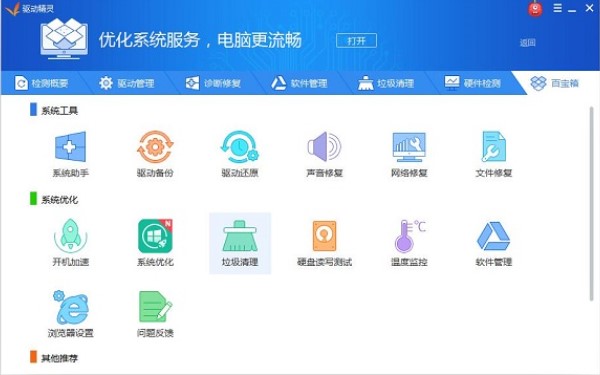This screenshot has height=375, width=600.
Task: Start the 声音修复 sound repair tool
Action: tap(324, 155)
